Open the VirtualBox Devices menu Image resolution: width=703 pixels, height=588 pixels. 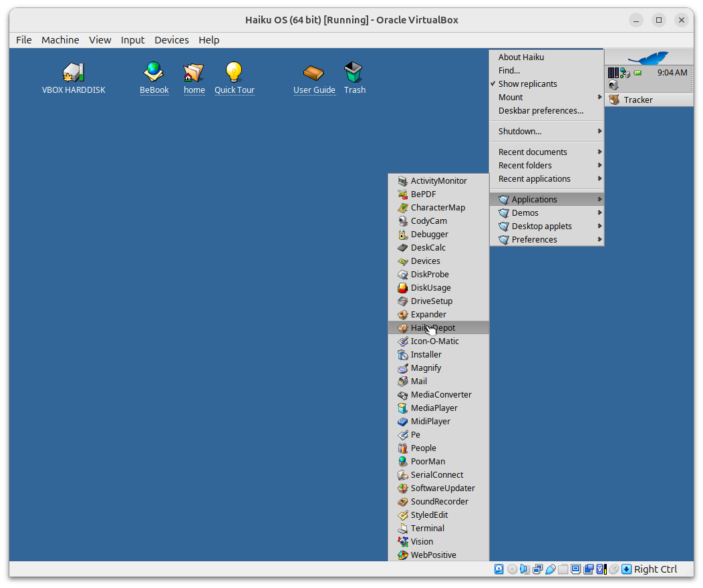pyautogui.click(x=172, y=40)
